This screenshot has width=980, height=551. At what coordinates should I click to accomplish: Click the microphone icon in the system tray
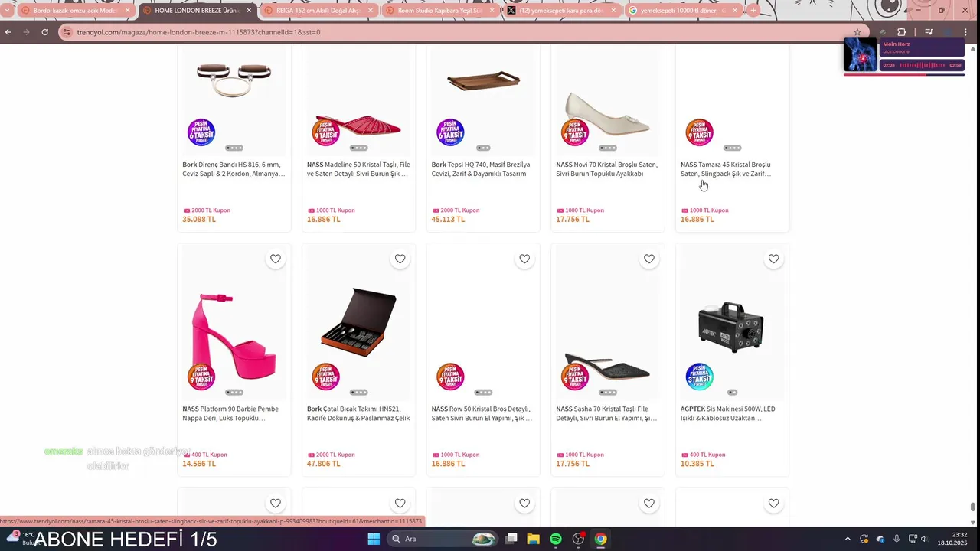click(897, 539)
